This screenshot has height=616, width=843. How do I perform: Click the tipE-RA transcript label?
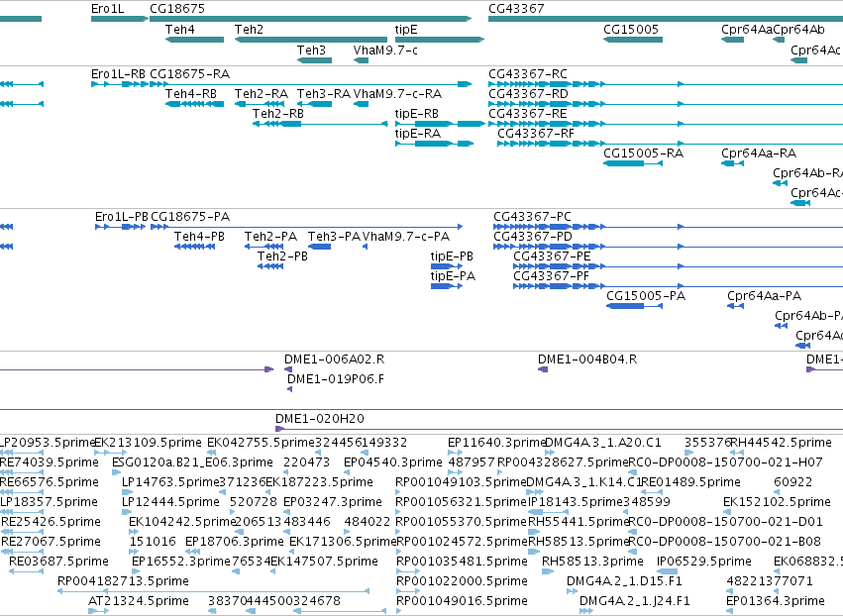tap(418, 134)
